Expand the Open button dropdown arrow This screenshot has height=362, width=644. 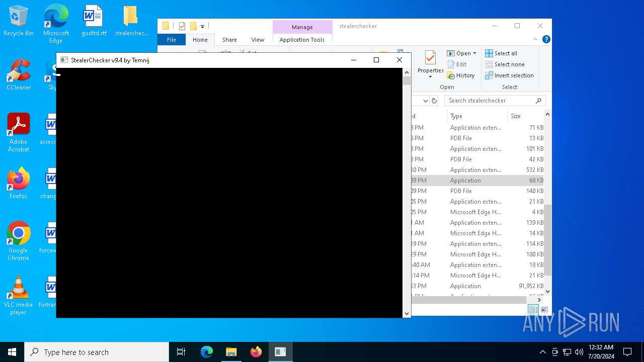(474, 53)
